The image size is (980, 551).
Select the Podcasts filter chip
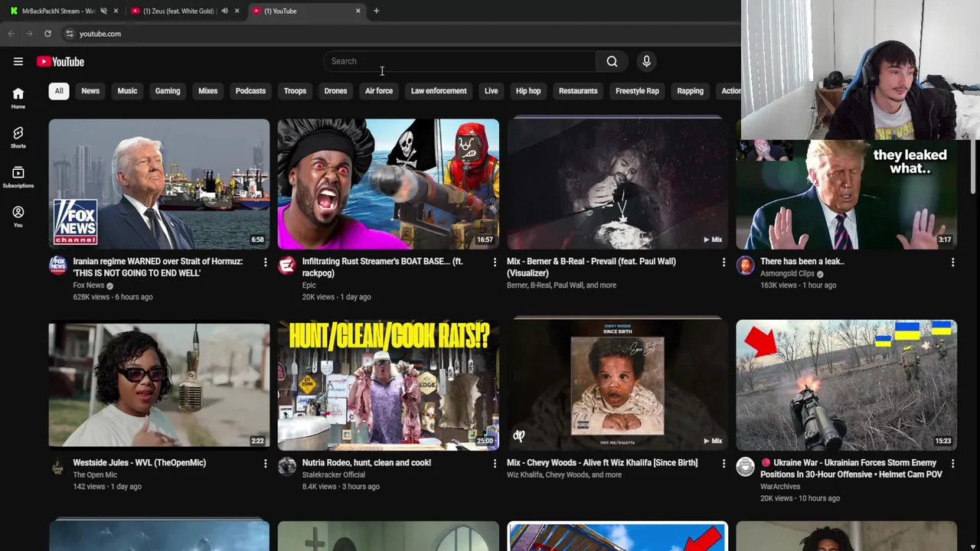pyautogui.click(x=250, y=91)
